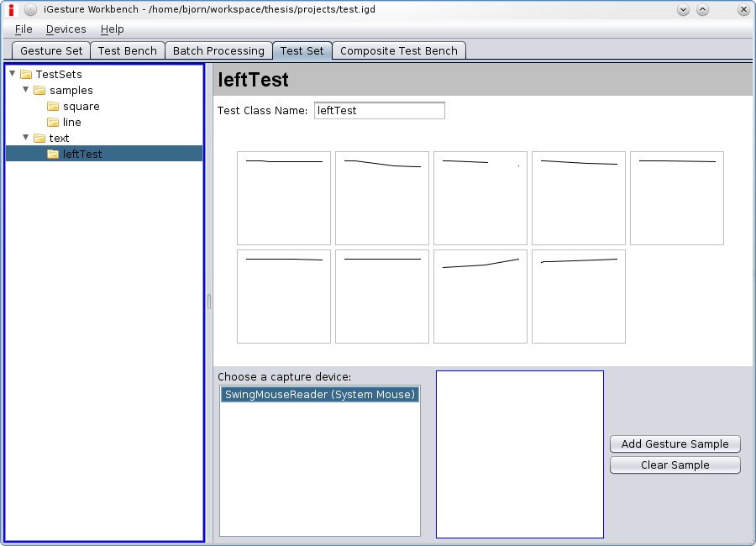Click the iGesture app icon in title bar
Screen dimensions: 756x546
(x=11, y=10)
